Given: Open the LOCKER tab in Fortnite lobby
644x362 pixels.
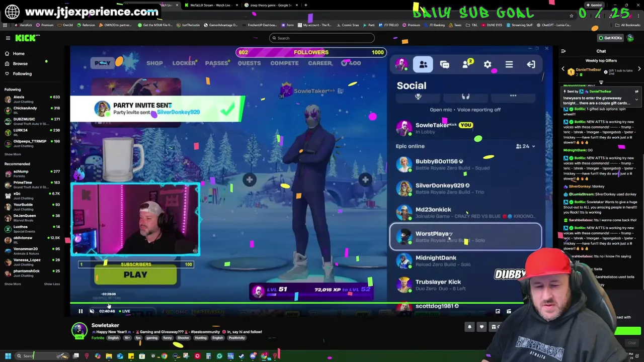Looking at the screenshot, I should tap(184, 63).
